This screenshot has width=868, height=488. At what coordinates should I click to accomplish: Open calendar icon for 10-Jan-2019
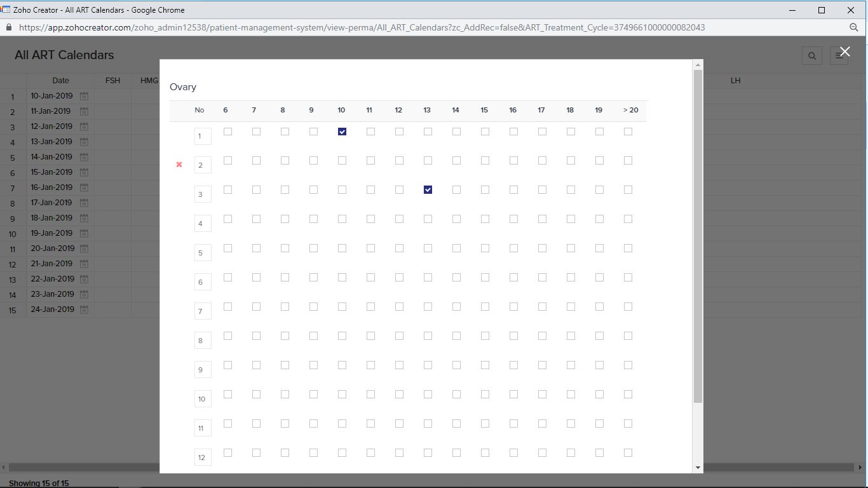click(84, 96)
